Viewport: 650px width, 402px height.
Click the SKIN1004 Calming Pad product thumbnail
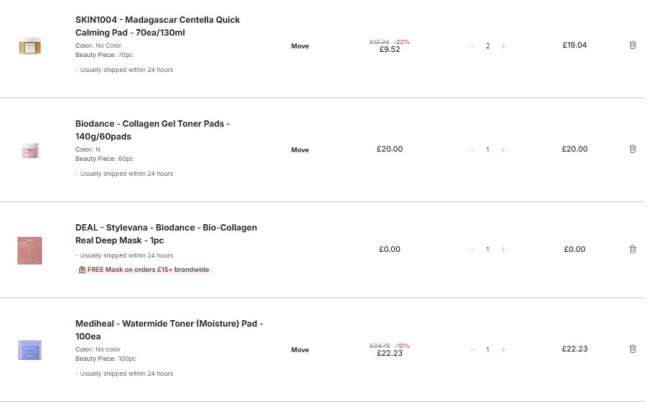(x=30, y=46)
